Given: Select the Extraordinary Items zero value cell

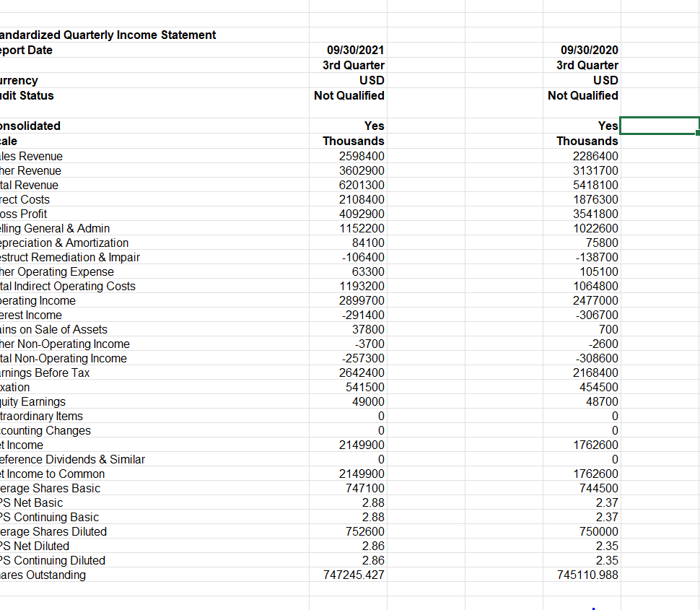Looking at the screenshot, I should pyautogui.click(x=381, y=416).
